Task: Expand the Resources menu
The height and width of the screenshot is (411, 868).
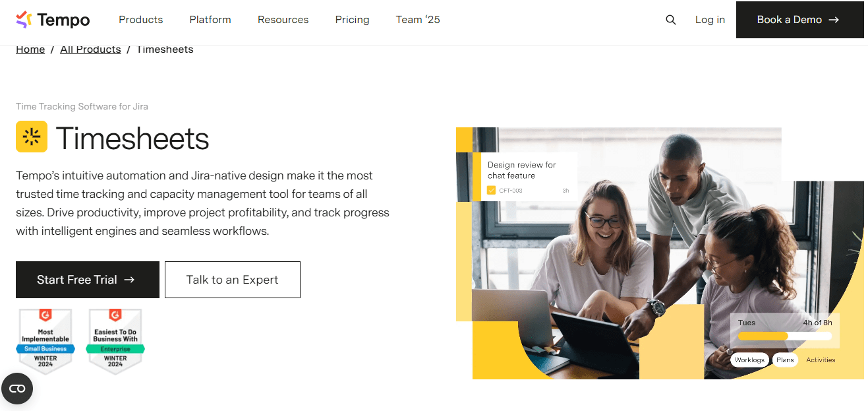Action: click(283, 20)
